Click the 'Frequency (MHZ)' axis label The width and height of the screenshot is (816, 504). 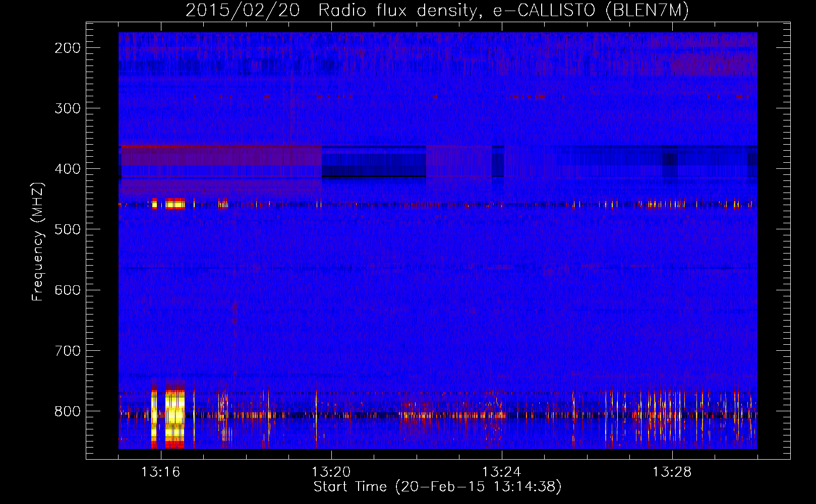tap(38, 241)
